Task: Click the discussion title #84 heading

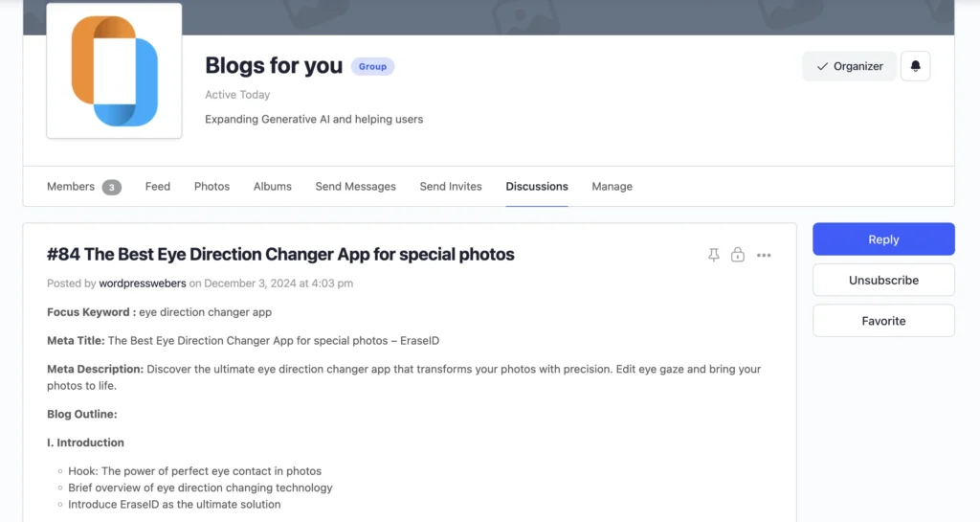Action: (x=280, y=255)
